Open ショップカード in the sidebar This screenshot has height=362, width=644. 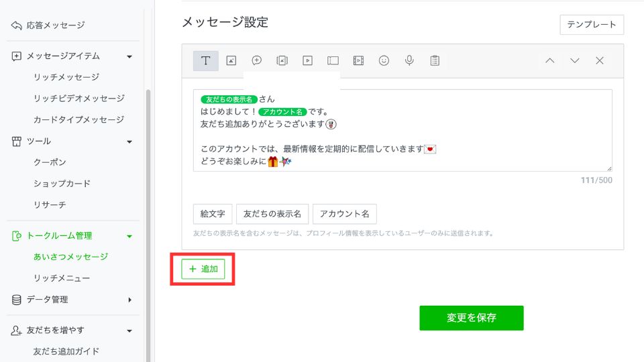(x=62, y=184)
